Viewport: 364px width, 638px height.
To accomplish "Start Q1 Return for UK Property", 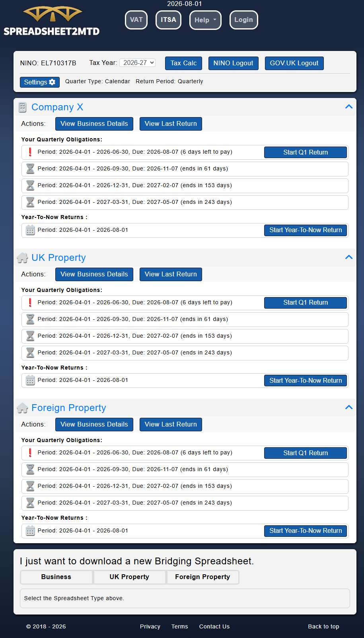I will point(306,303).
